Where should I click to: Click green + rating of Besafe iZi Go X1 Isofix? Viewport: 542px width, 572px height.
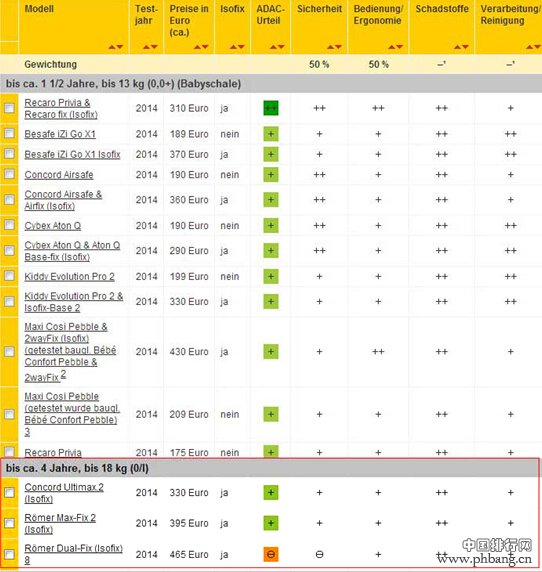271,154
